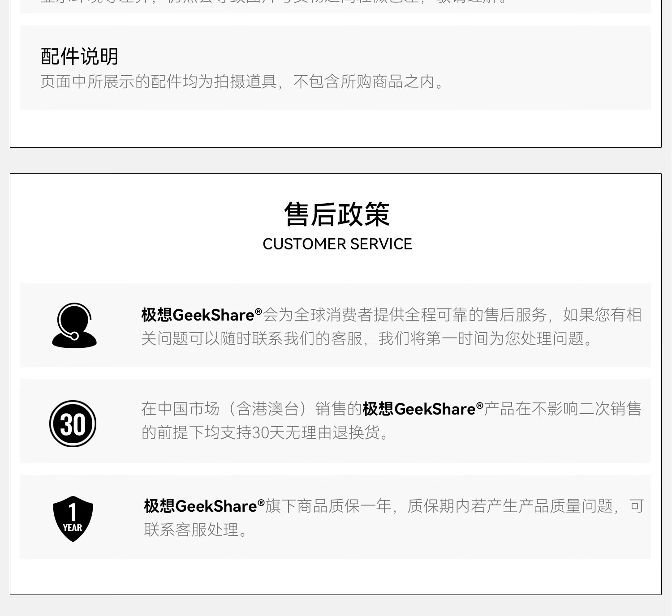Click the 旗下商品质保一年 warranty text

click(x=328, y=506)
